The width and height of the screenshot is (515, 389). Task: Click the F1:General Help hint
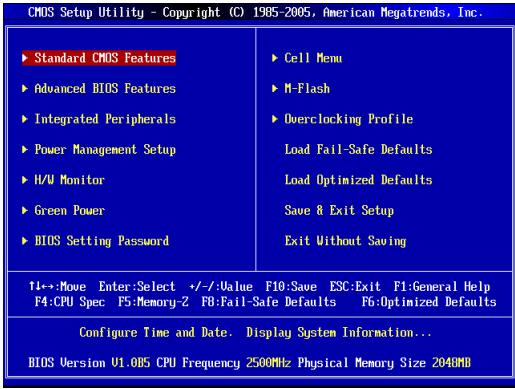coord(442,287)
